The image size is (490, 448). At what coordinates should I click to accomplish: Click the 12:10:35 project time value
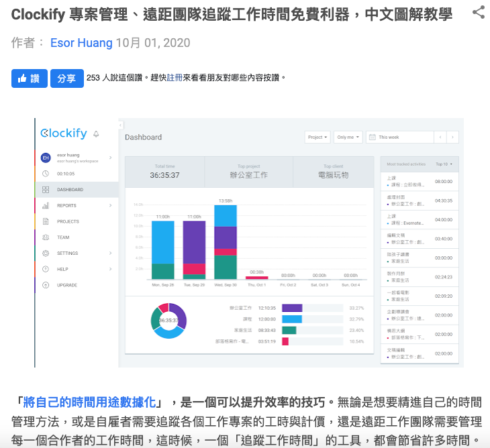click(x=267, y=308)
